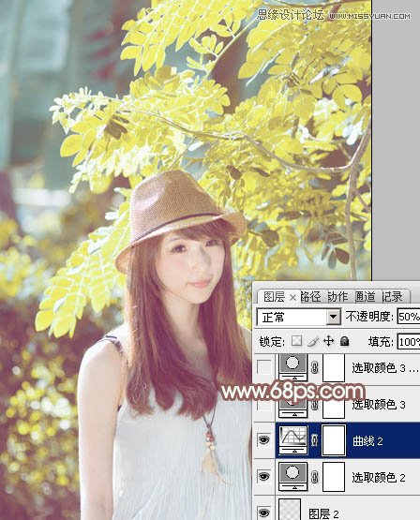This screenshot has width=420, height=520.
Task: Toggle the mask link icon on 选取颜色 3 ...
Action: 314,405
